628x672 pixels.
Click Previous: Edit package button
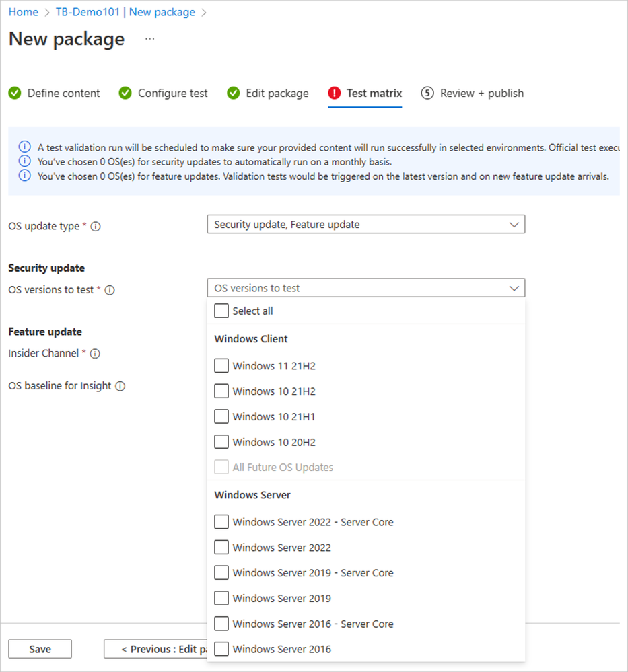click(155, 649)
